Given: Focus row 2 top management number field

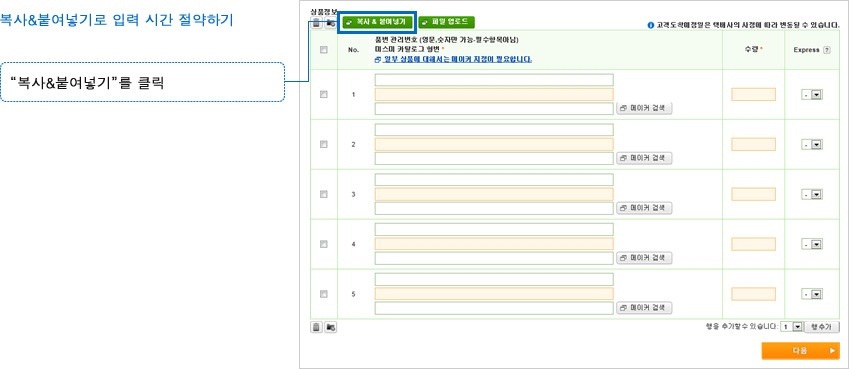Looking at the screenshot, I should 494,130.
